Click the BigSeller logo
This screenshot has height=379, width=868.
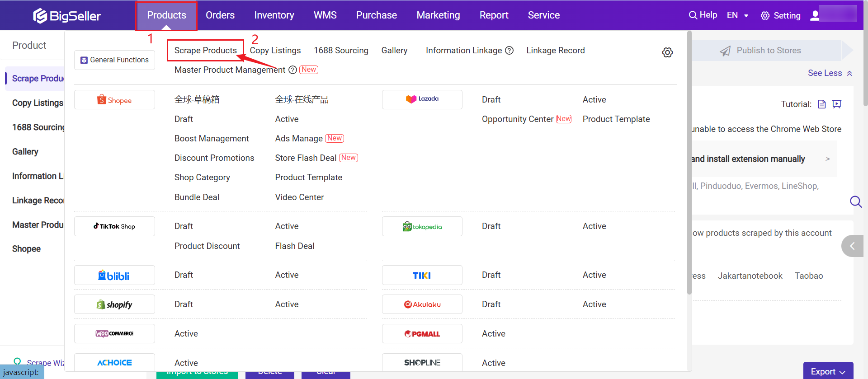67,16
